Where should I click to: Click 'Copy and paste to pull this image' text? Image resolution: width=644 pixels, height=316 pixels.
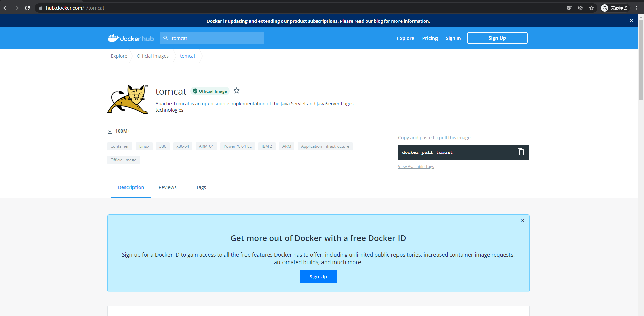click(434, 138)
